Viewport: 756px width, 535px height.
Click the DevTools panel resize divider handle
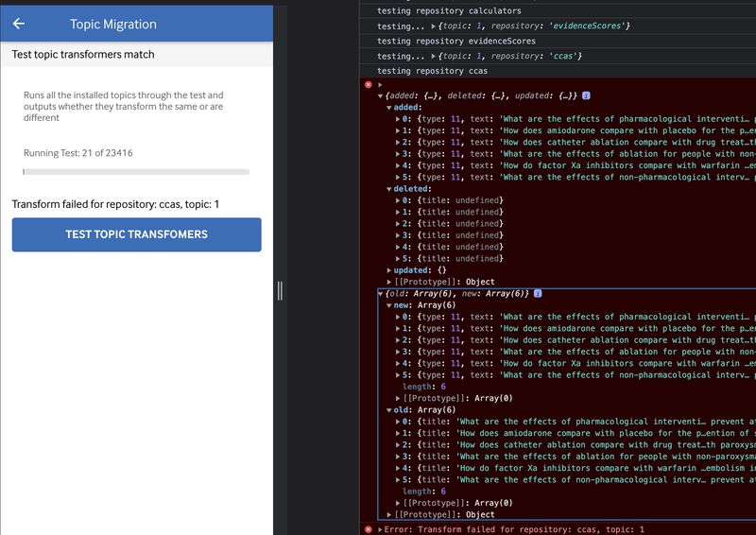coord(280,290)
